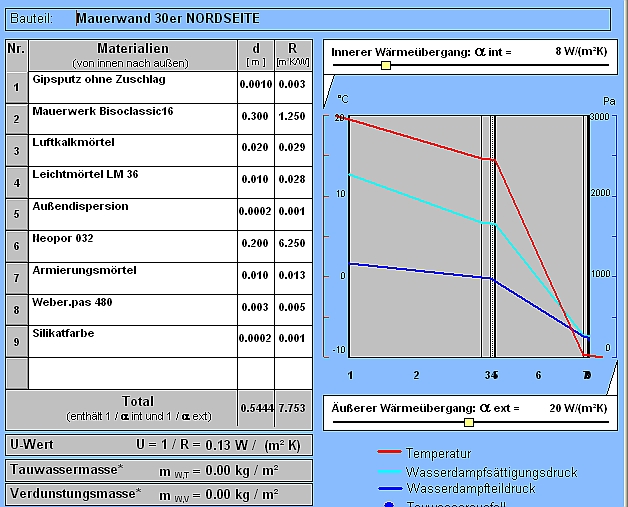The height and width of the screenshot is (507, 628).
Task: Click R value 0.028 for Leichtmörtel
Action: (x=293, y=180)
